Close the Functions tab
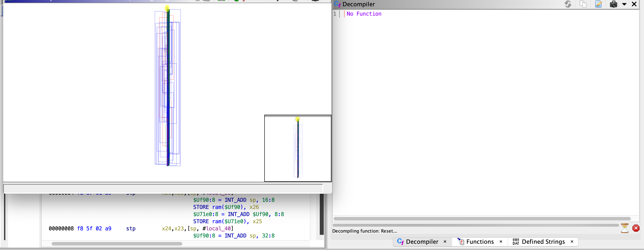 tap(501, 242)
